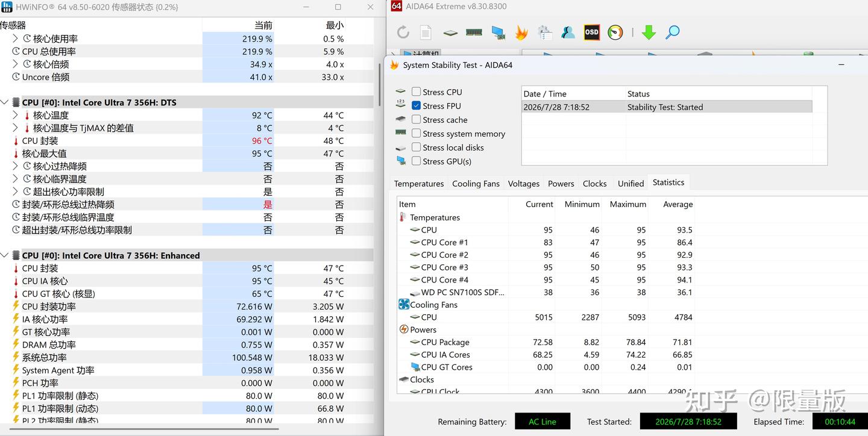Expand the 核心温度与 TjMAX 的差值 row

coord(16,128)
